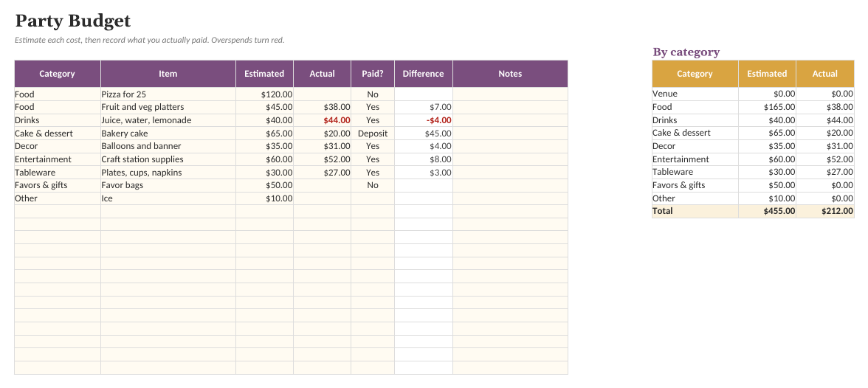Screen dimensions: 868x388
Task: Click the $8.00 difference cell
Action: [x=423, y=159]
